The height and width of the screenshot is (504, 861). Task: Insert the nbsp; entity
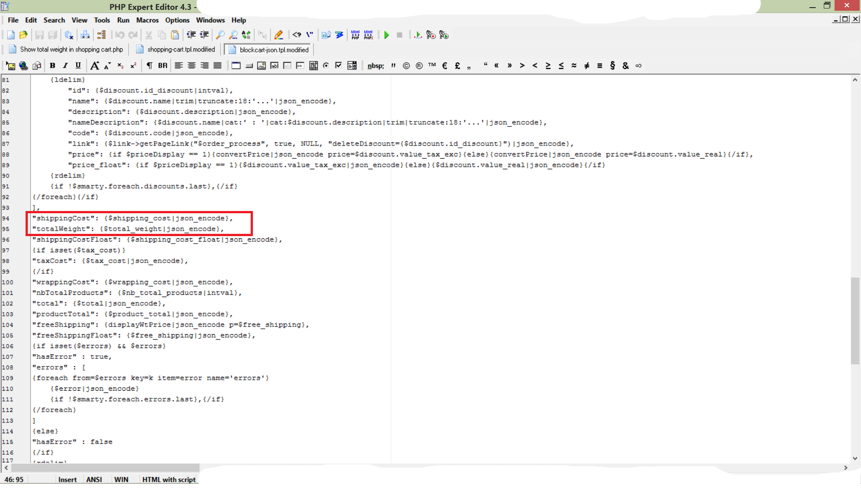(x=375, y=66)
